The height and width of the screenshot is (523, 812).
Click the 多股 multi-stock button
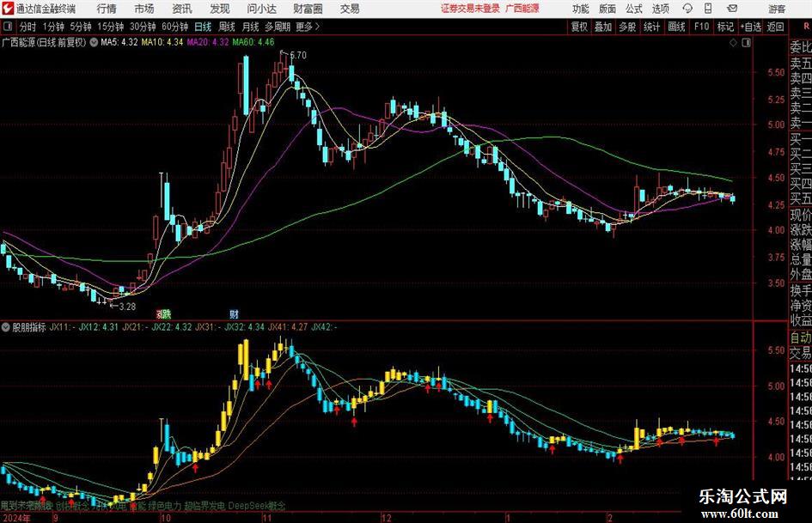click(x=627, y=27)
